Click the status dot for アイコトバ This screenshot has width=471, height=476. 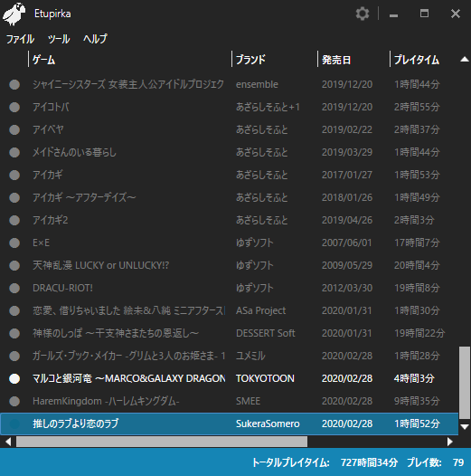click(14, 107)
